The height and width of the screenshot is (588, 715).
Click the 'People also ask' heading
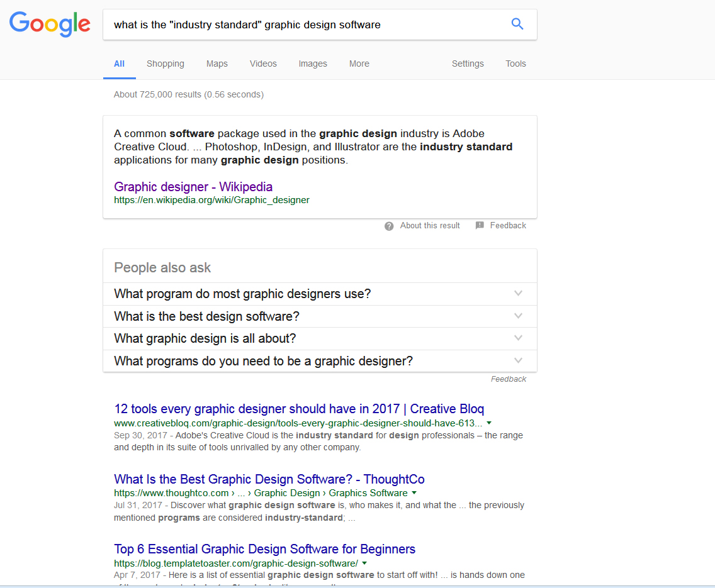[x=162, y=267]
